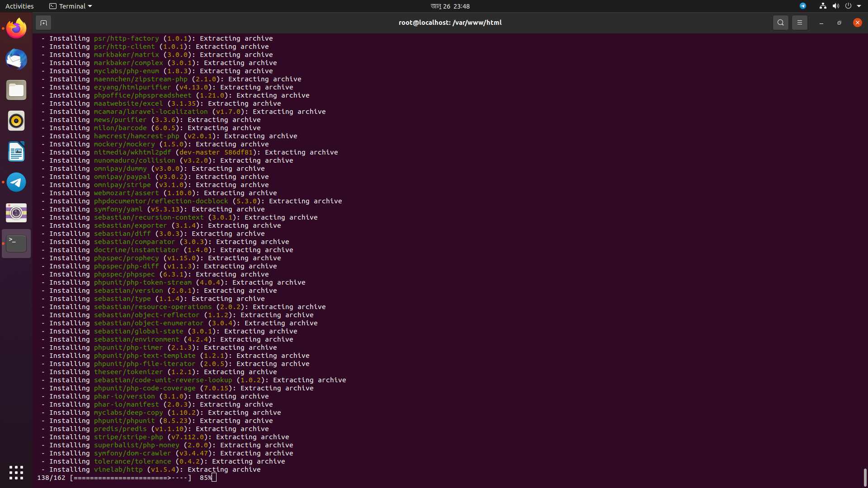This screenshot has height=488, width=868.
Task: Click the mcamara/laravel-localization package name
Action: pyautogui.click(x=151, y=112)
